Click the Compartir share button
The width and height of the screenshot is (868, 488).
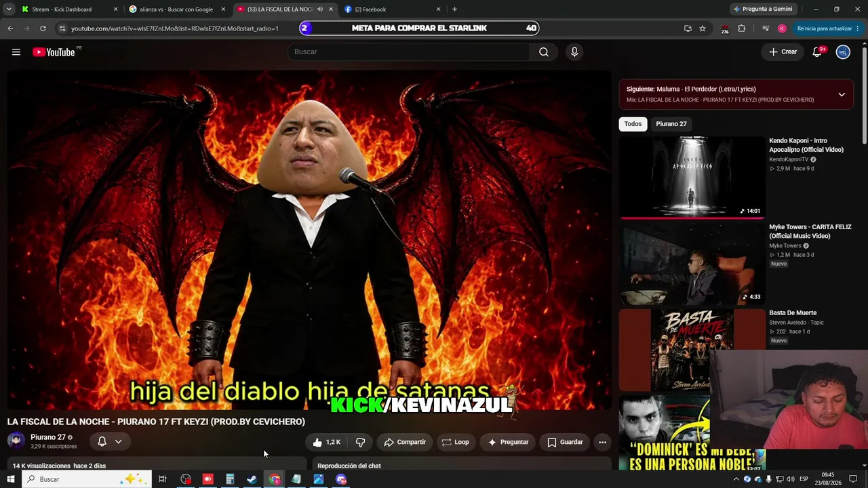(405, 442)
